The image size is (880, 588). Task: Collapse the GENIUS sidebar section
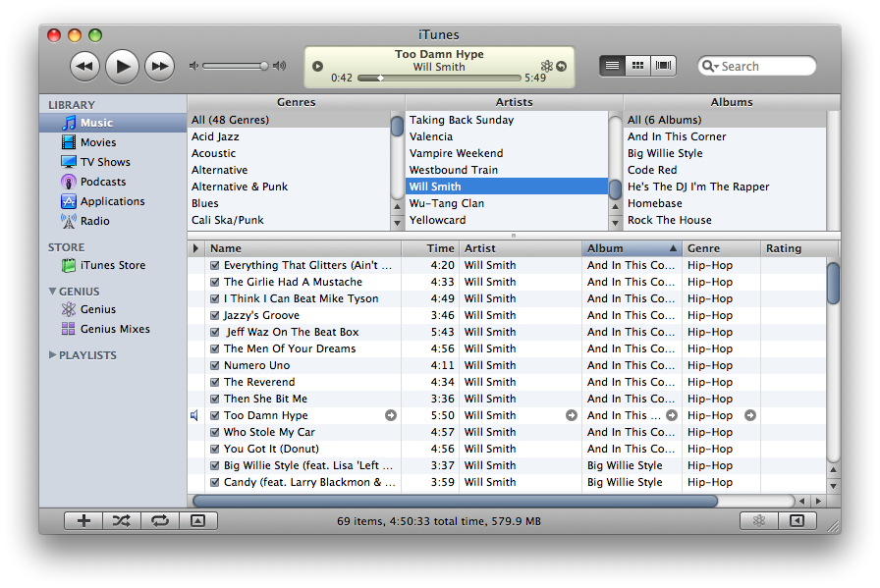point(52,292)
